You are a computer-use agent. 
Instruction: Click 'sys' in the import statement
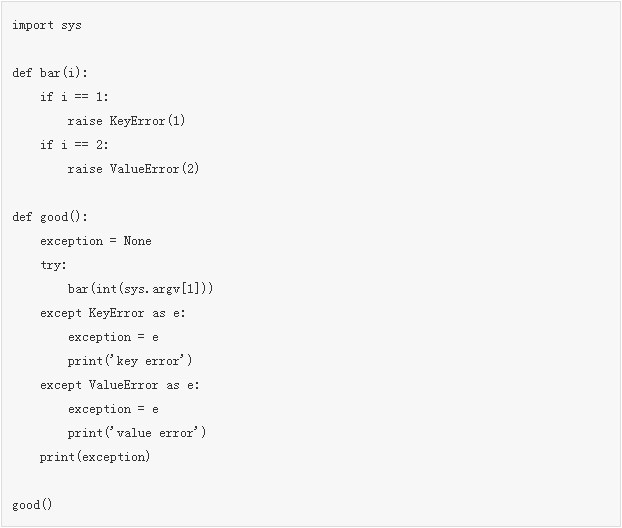point(71,26)
